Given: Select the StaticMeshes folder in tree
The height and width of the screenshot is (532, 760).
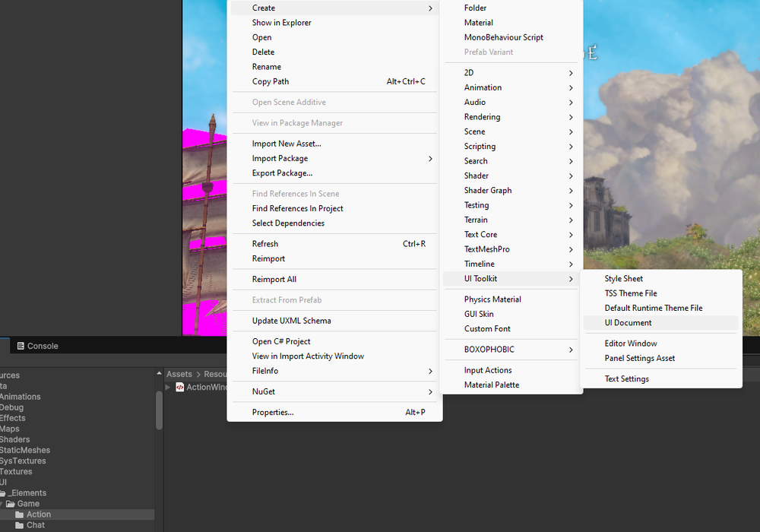Looking at the screenshot, I should [x=25, y=451].
